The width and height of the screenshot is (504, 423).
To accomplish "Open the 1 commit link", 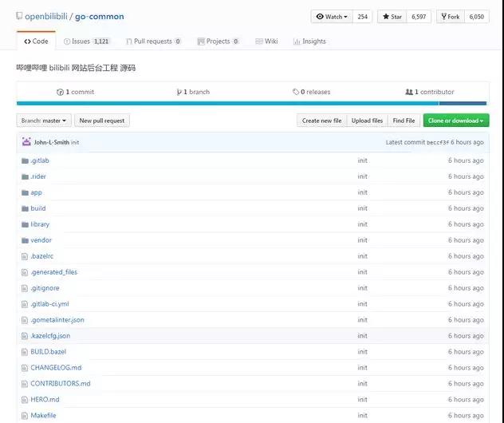I will click(x=76, y=92).
